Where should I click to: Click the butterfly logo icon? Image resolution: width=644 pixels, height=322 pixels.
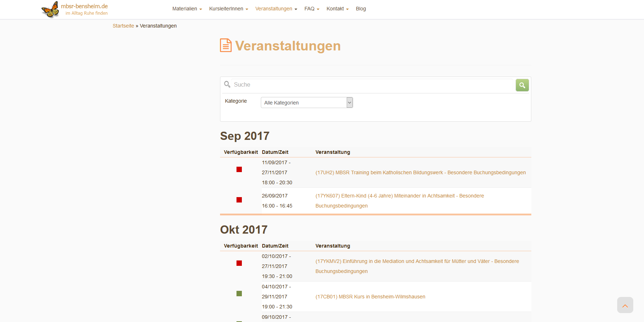coord(50,9)
